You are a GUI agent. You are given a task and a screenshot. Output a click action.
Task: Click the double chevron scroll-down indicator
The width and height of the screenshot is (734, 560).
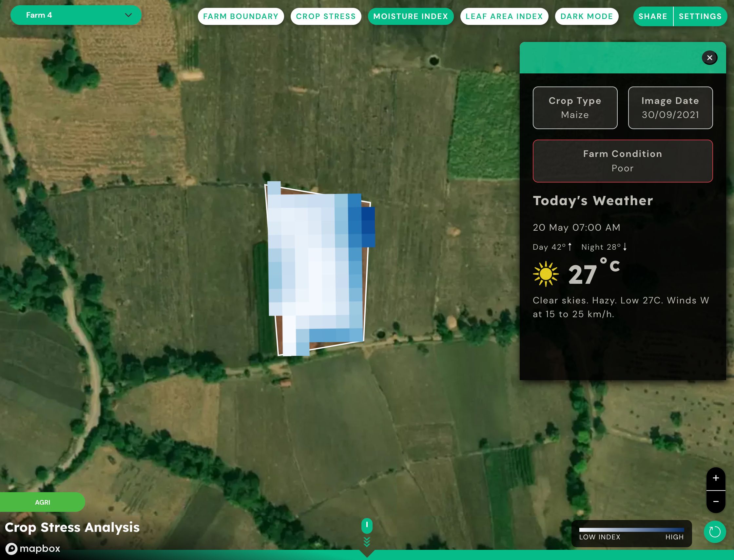point(367,542)
